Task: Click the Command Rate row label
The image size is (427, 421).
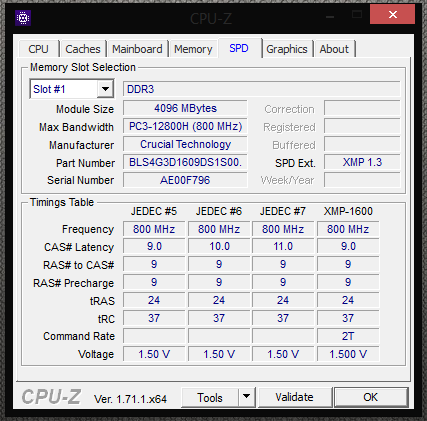Action: click(x=79, y=336)
